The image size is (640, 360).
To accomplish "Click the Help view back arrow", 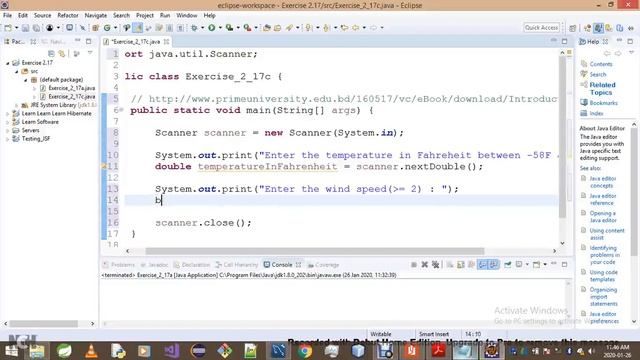I will [x=607, y=53].
